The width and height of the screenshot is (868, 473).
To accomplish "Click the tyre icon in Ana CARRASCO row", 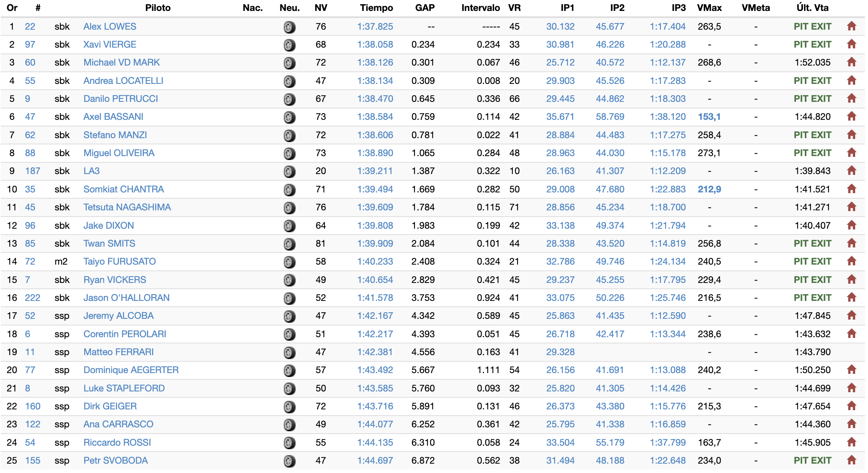I will point(289,425).
